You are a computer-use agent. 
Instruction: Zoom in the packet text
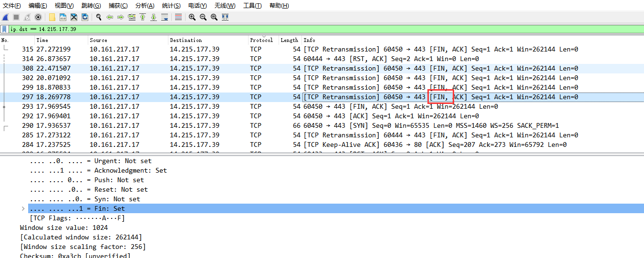[192, 17]
